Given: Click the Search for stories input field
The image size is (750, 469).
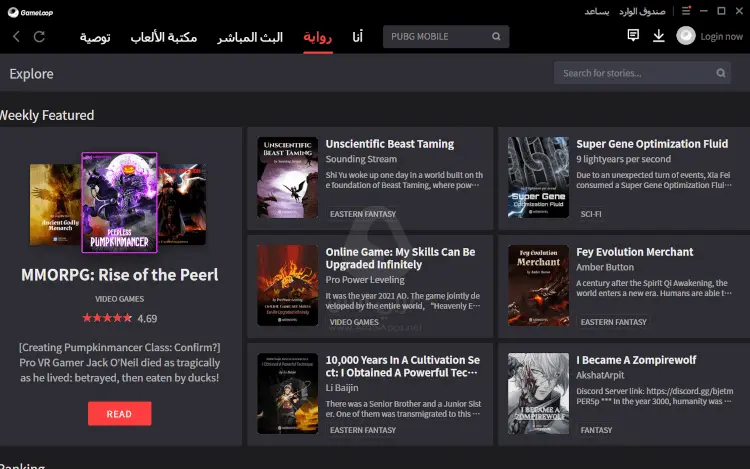Looking at the screenshot, I should (635, 73).
